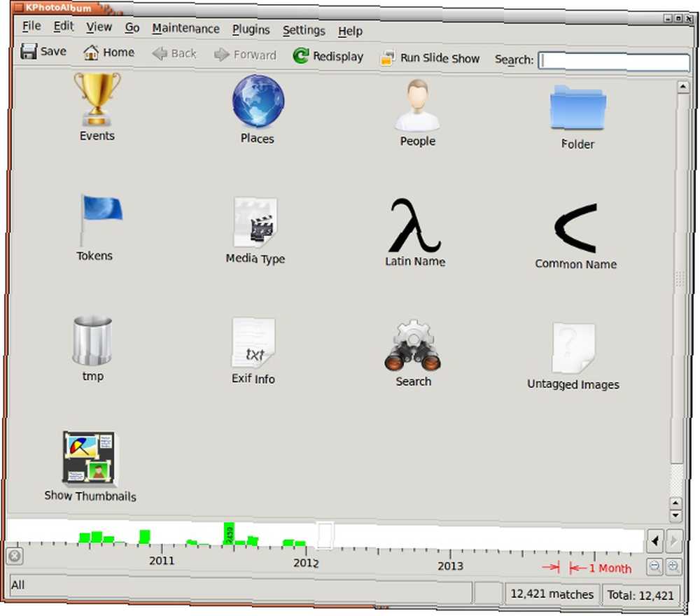
Task: Click the 2012 label on the timeline
Action: (x=306, y=563)
